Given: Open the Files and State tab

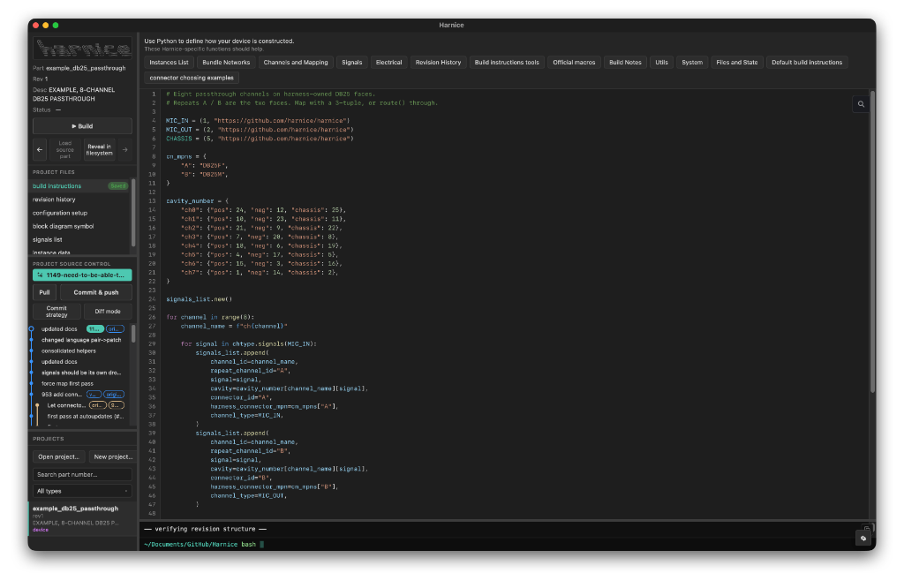Looking at the screenshot, I should click(737, 63).
